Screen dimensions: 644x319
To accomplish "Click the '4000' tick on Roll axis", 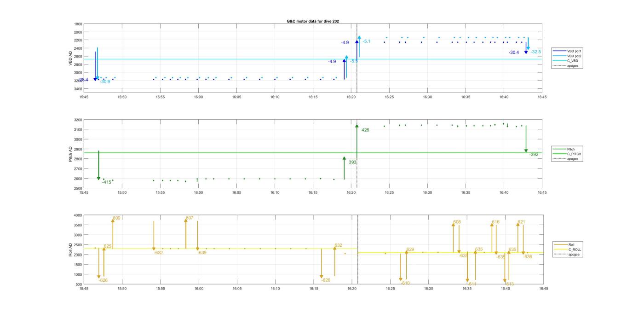I will [x=78, y=215].
